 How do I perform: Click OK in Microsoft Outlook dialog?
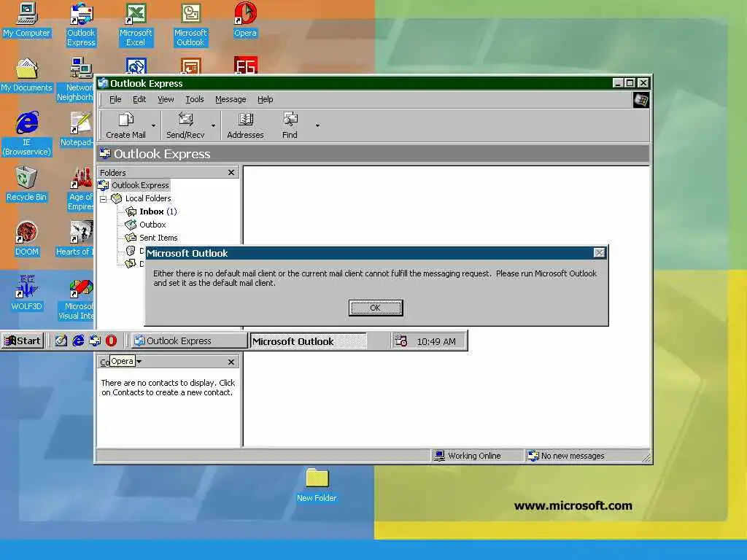(376, 308)
